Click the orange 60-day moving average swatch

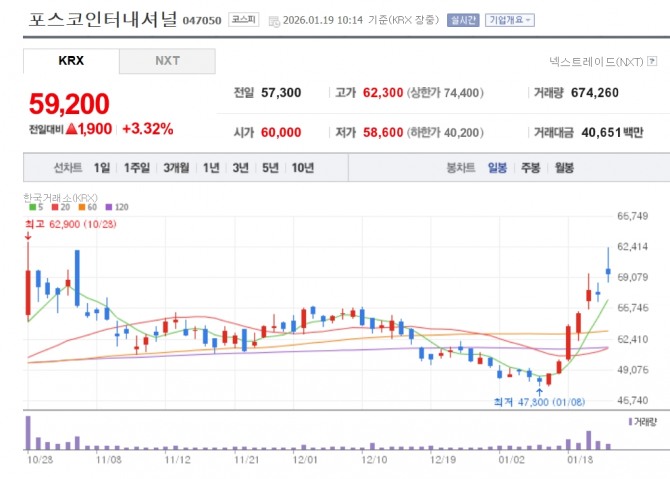82,207
